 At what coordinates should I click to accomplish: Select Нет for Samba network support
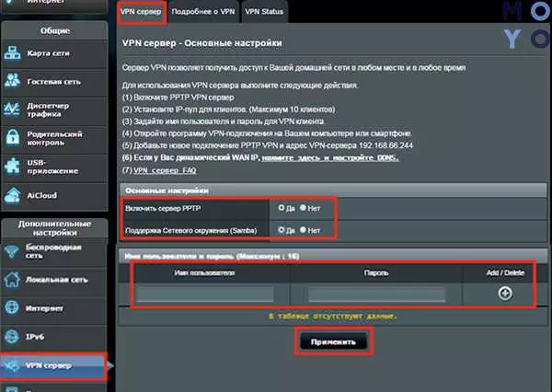[x=303, y=230]
